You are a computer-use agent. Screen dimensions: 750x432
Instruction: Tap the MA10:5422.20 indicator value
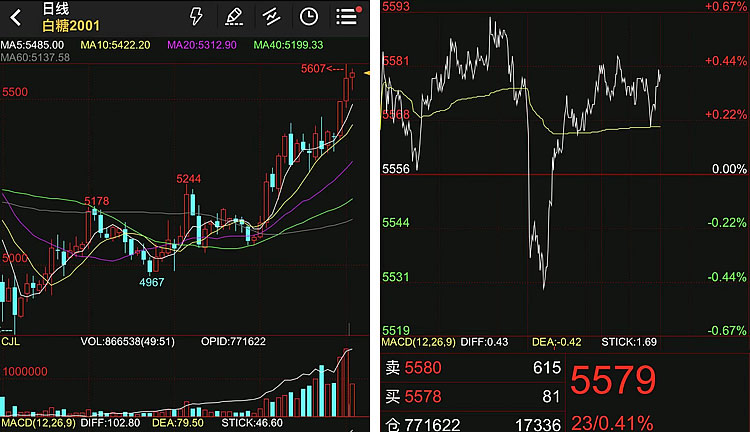tap(115, 45)
